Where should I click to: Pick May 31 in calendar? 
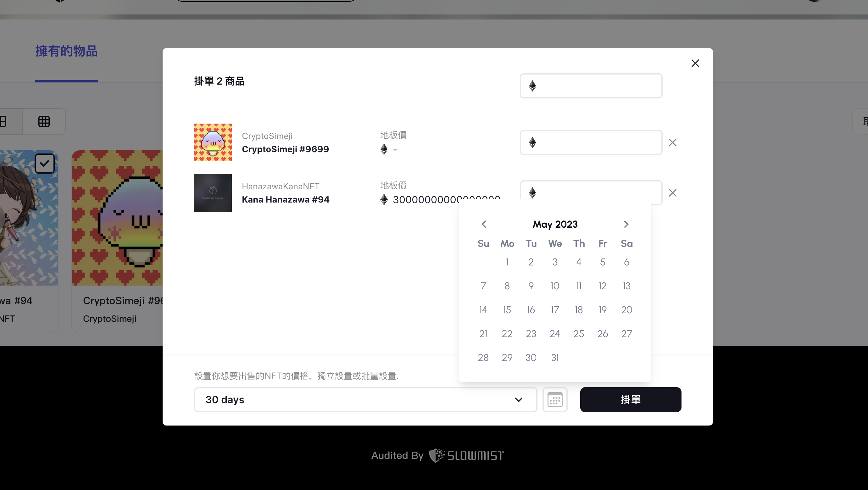(x=555, y=358)
